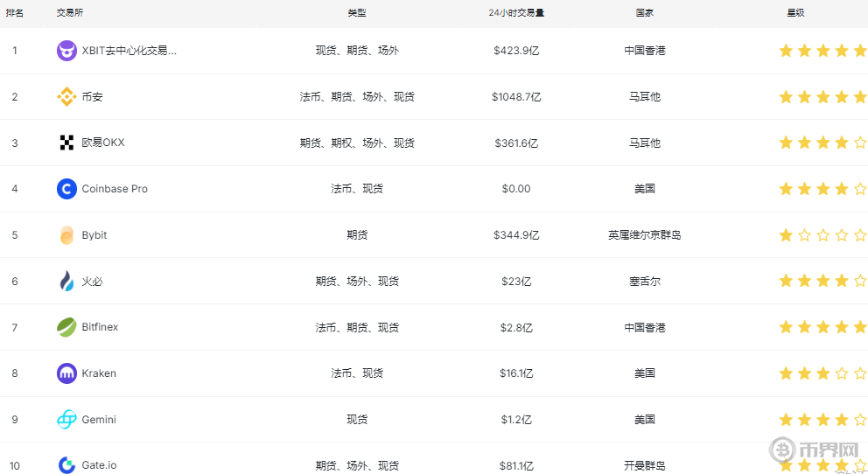Click the 英属维尔京群岛 country cell

click(644, 235)
